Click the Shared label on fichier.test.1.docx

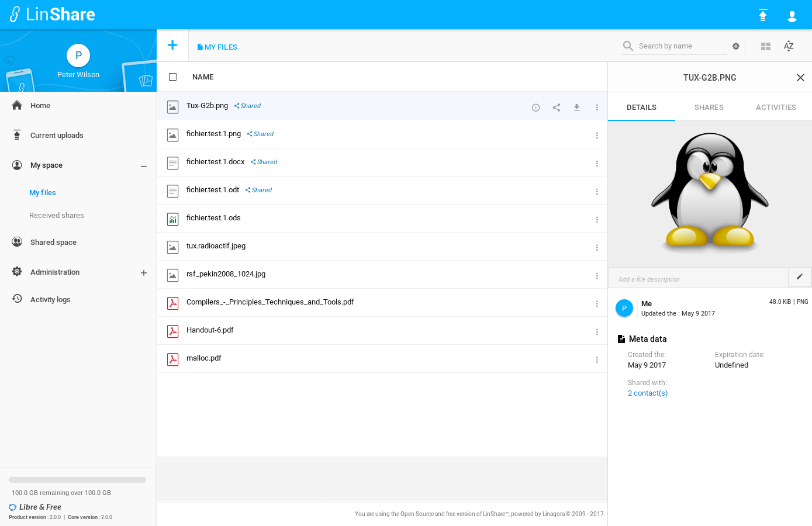pyautogui.click(x=264, y=162)
